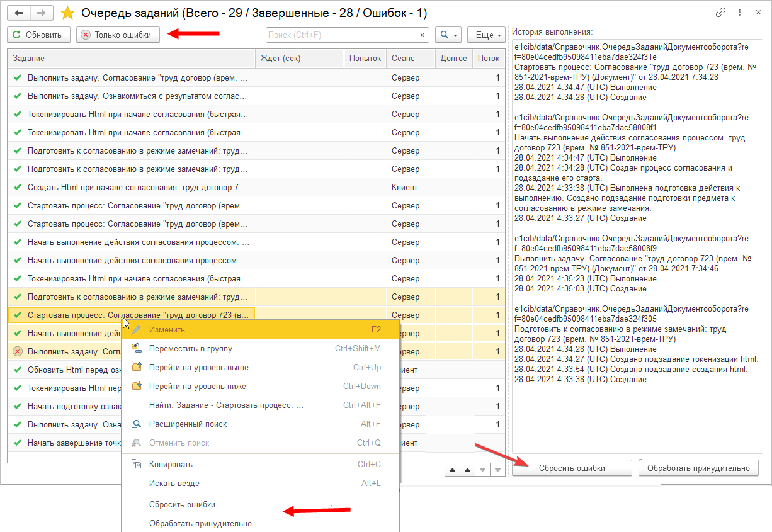This screenshot has width=772, height=532.
Task: Open the magnifier search options dropdown
Action: click(448, 35)
